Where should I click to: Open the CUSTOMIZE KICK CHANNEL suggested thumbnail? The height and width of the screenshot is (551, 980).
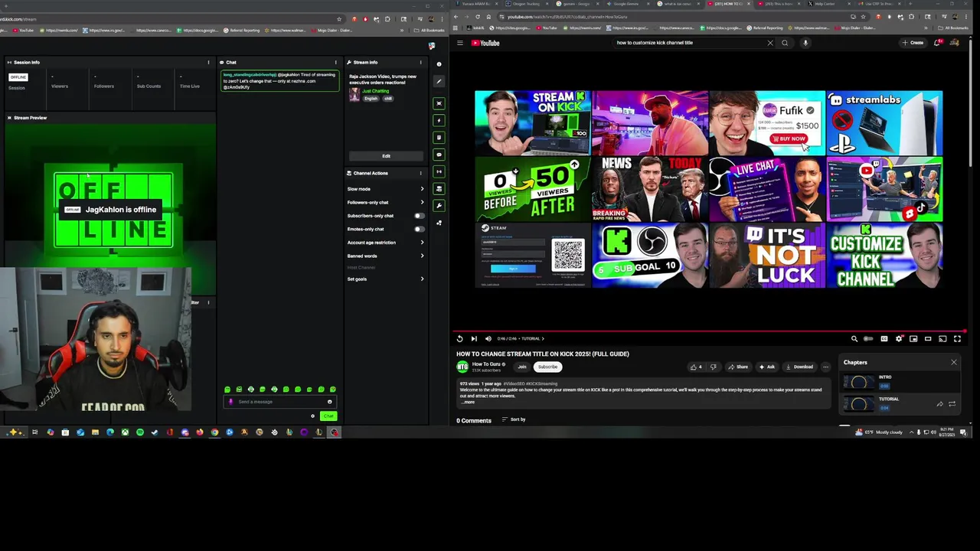884,256
